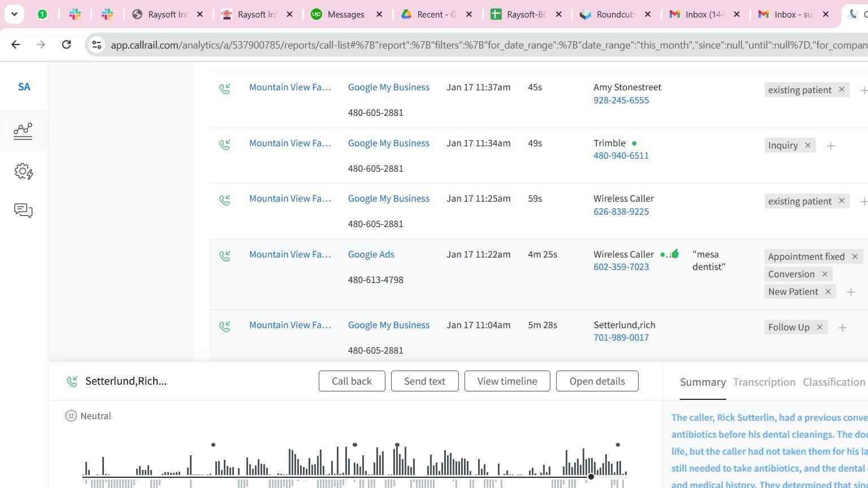This screenshot has width=868, height=488.
Task: Add a tag to the Trimble call
Action: point(831,146)
